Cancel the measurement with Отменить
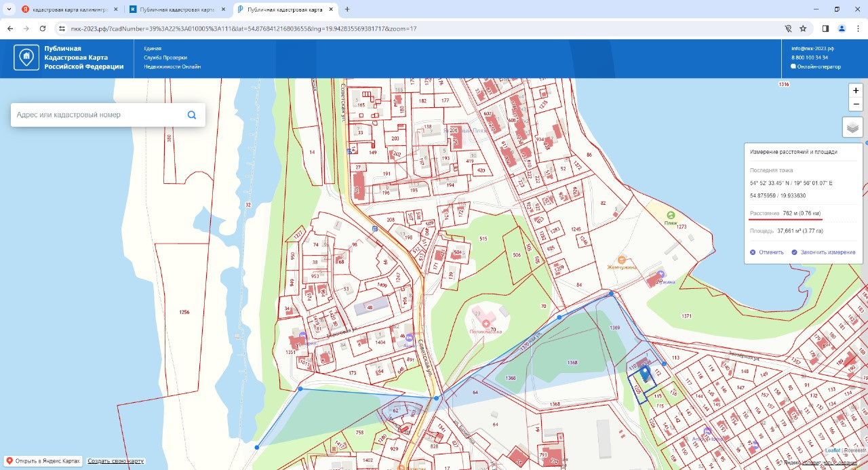 pos(767,252)
